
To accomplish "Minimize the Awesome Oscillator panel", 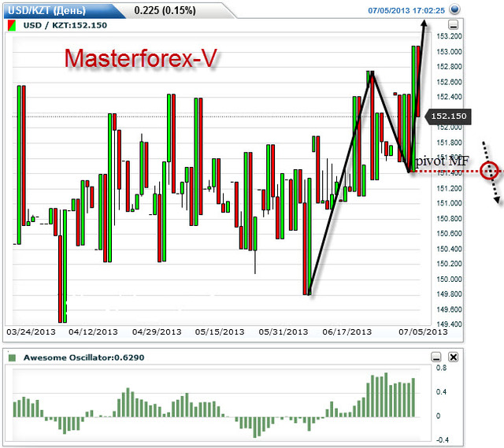I will (x=435, y=357).
